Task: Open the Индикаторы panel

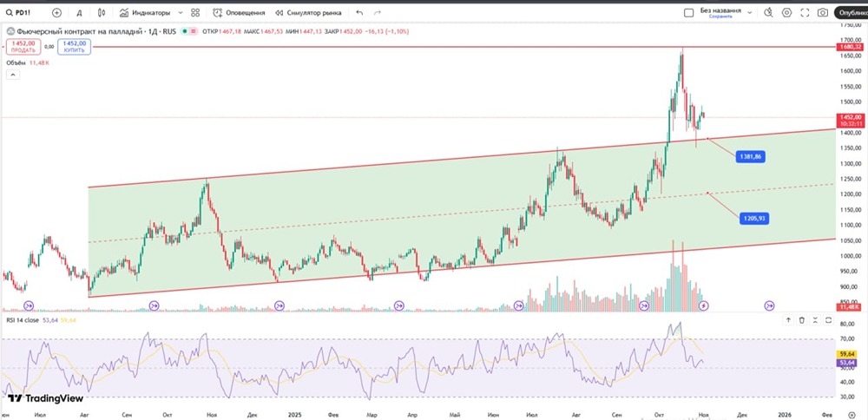Action: 145,12
